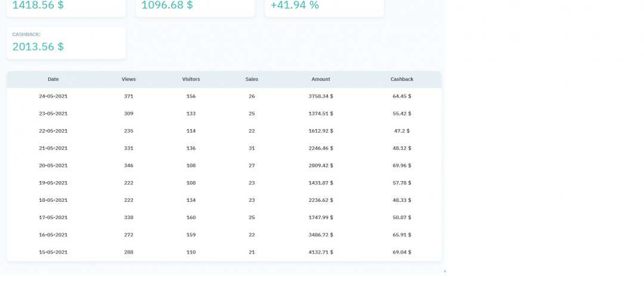644x281 pixels.
Task: Select the Sales column header
Action: (x=252, y=79)
